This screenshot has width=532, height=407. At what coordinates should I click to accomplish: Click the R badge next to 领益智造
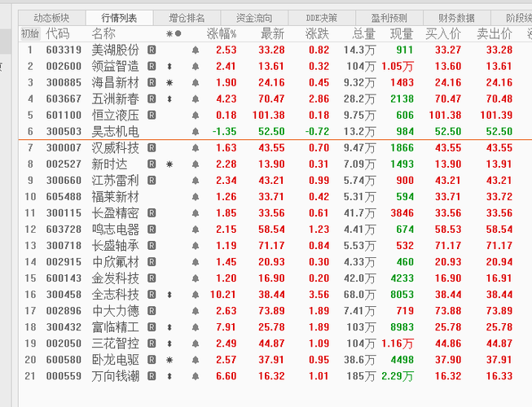(152, 67)
